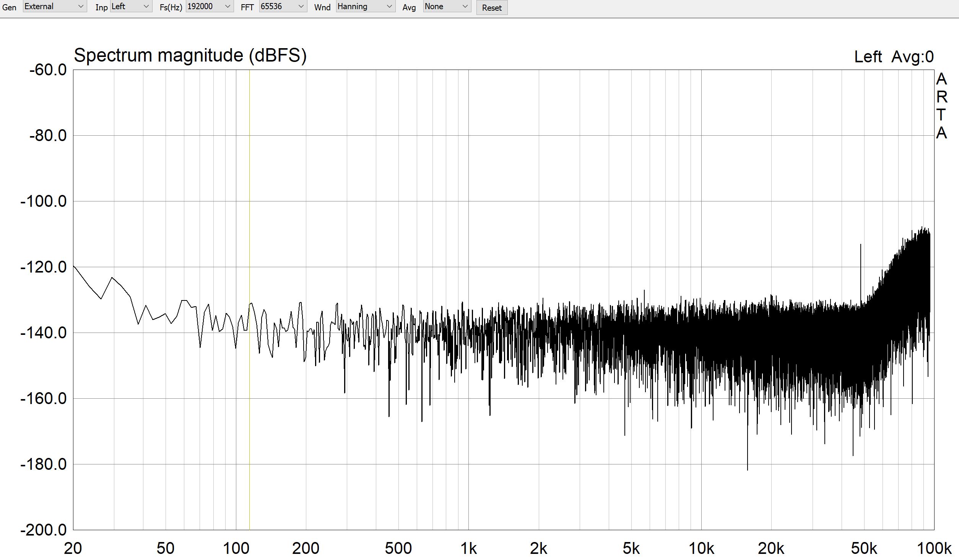
Task: Click the -180.0 y-axis label
Action: tap(43, 464)
